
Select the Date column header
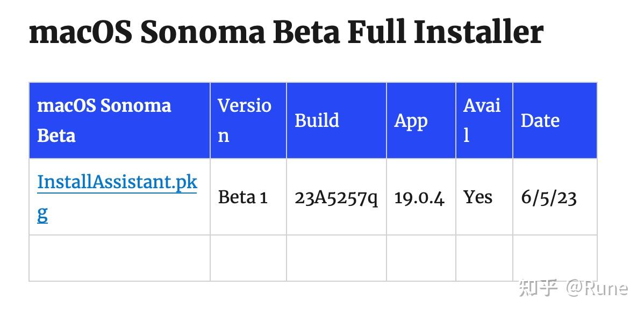(540, 120)
